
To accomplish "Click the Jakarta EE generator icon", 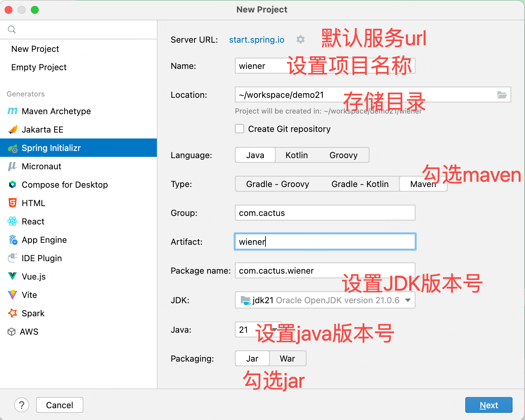I will (12, 130).
